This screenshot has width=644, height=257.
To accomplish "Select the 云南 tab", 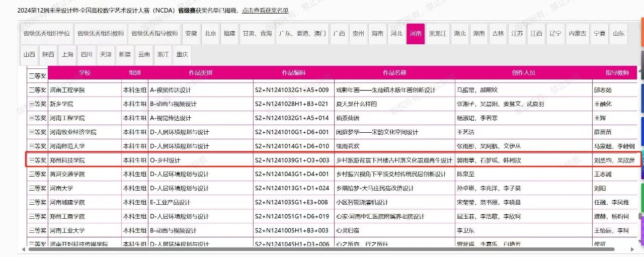I will click(144, 55).
